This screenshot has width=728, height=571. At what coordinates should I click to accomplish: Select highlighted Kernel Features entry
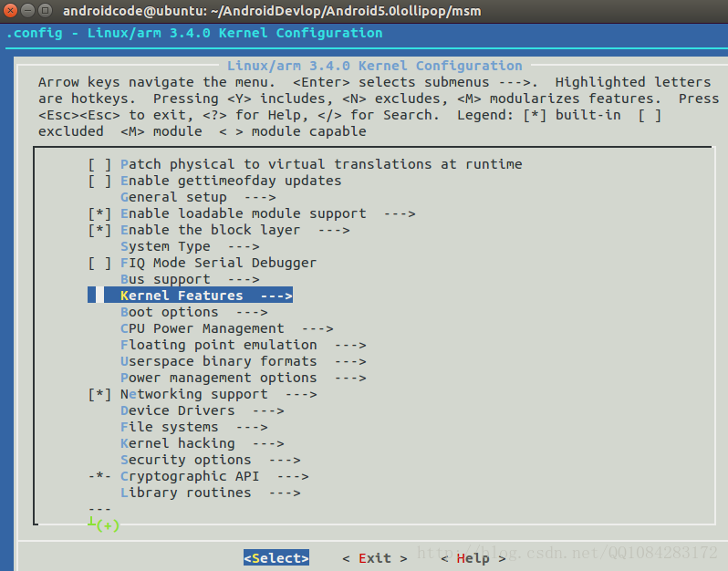191,296
